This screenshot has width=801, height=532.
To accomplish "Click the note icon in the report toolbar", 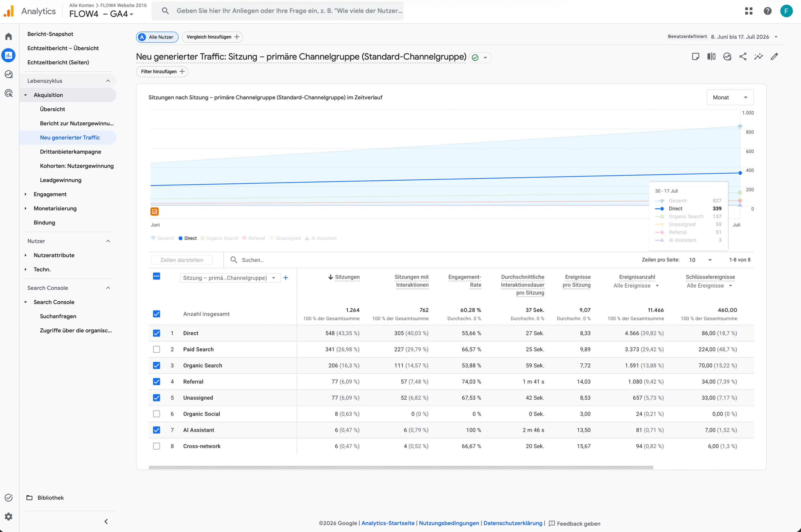I will coord(696,57).
